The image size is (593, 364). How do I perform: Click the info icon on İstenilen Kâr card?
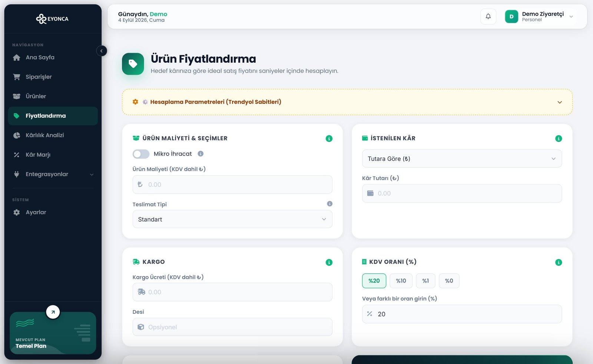tap(559, 138)
